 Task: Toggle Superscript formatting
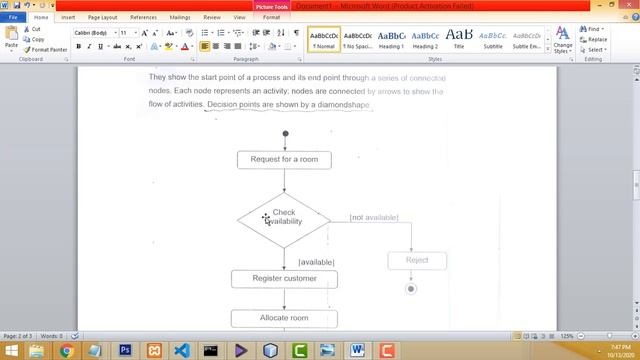pos(139,47)
